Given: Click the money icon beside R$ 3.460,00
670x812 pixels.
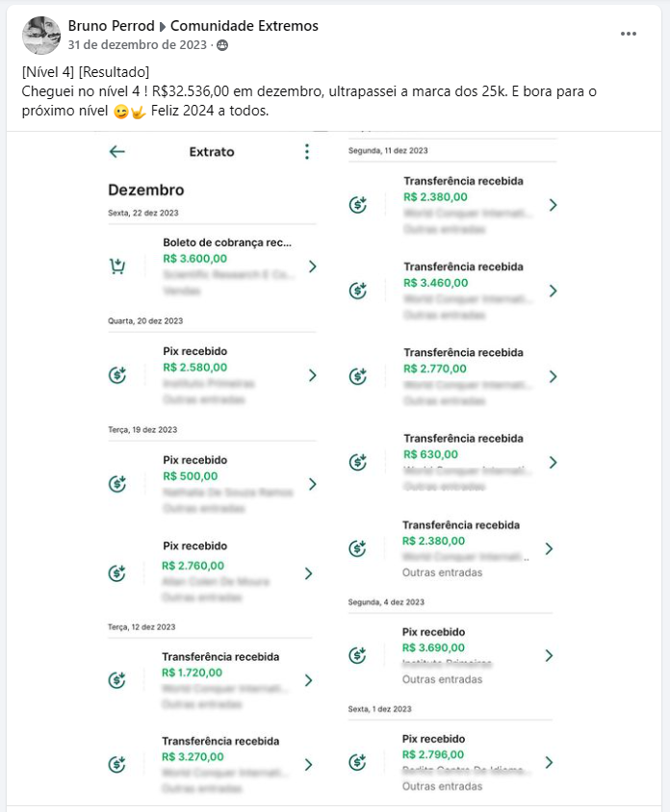Looking at the screenshot, I should tap(358, 291).
